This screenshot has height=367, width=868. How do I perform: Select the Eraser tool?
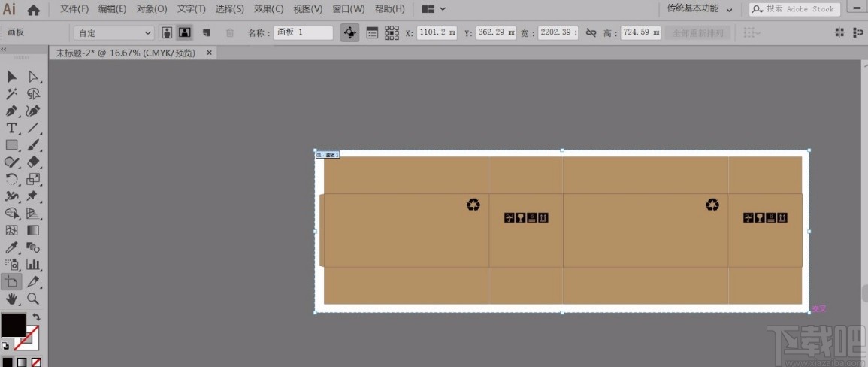(x=32, y=162)
